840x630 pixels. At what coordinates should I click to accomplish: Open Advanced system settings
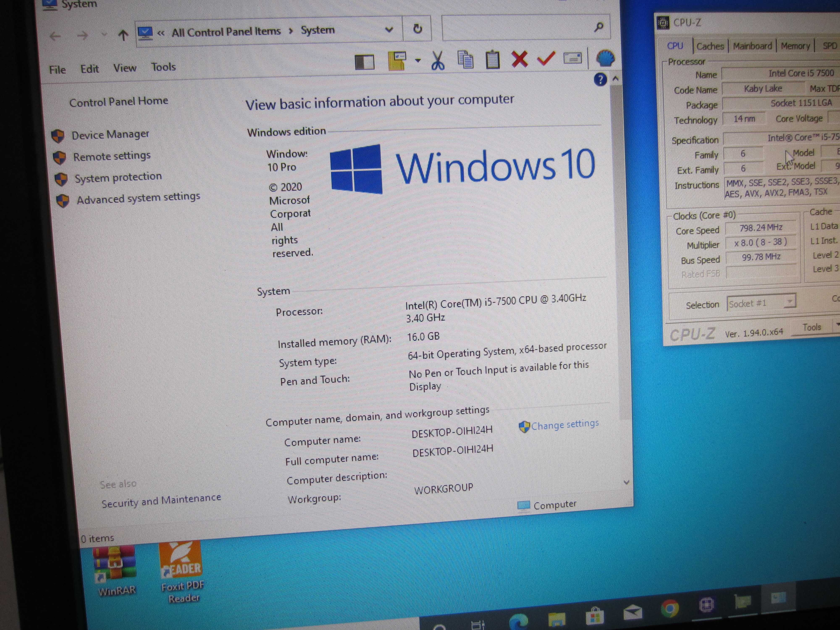[x=138, y=198]
